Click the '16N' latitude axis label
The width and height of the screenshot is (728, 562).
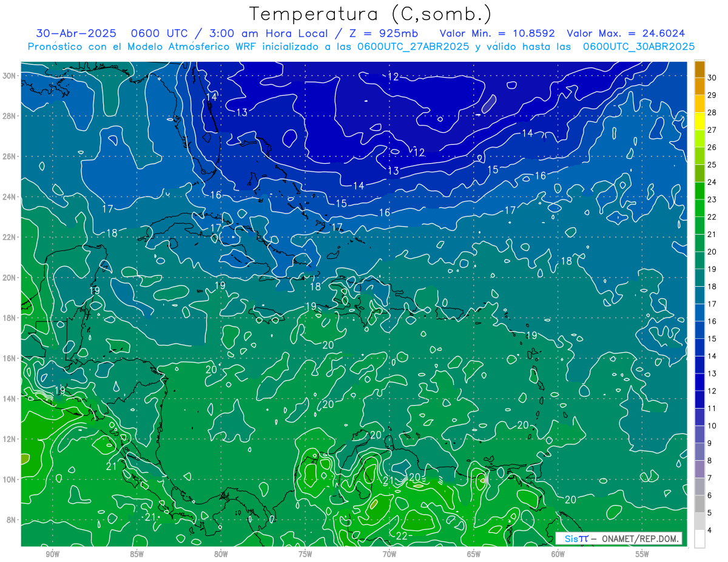9,358
